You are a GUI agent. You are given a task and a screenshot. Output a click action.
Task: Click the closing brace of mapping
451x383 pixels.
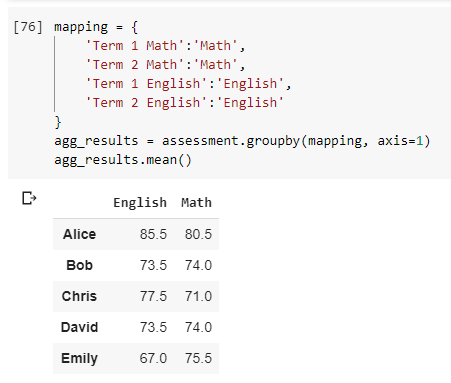(x=58, y=122)
